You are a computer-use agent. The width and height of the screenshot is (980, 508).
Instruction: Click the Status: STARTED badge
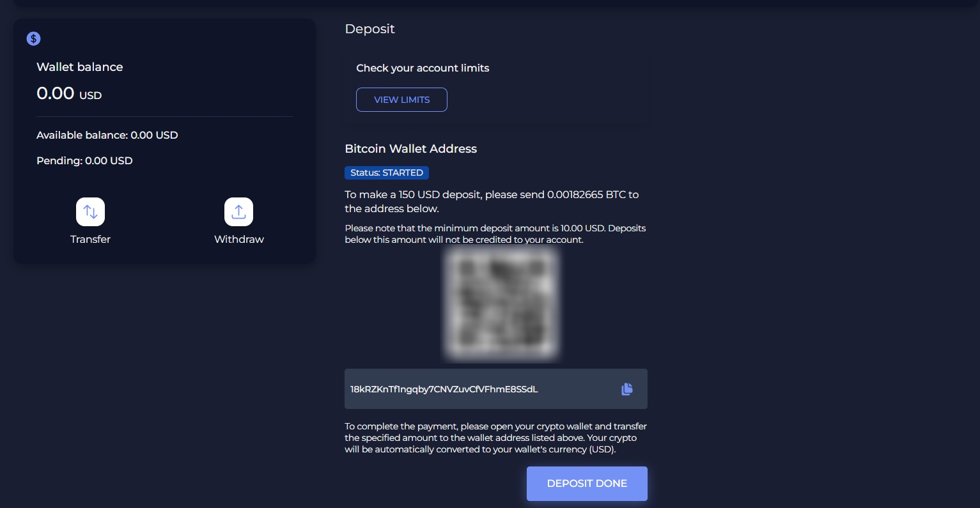(387, 173)
